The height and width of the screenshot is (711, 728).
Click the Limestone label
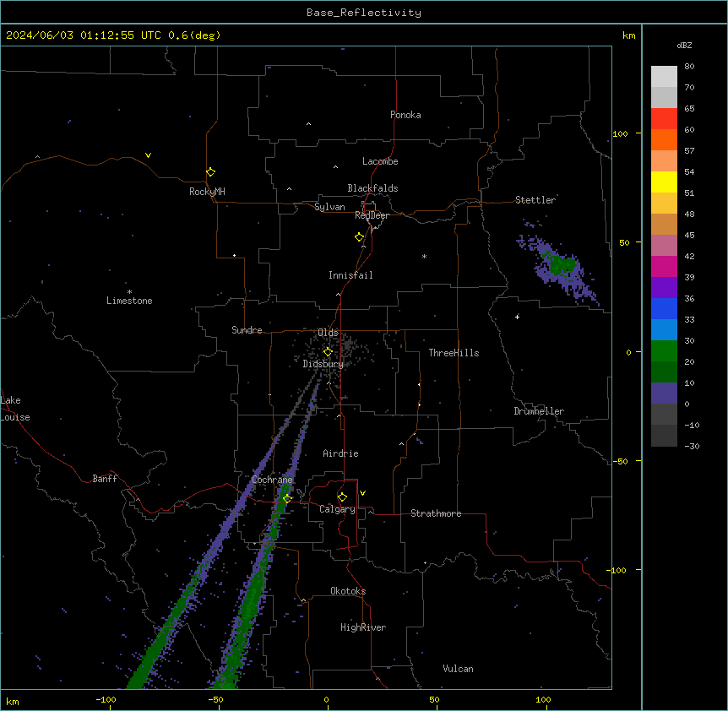(x=129, y=301)
